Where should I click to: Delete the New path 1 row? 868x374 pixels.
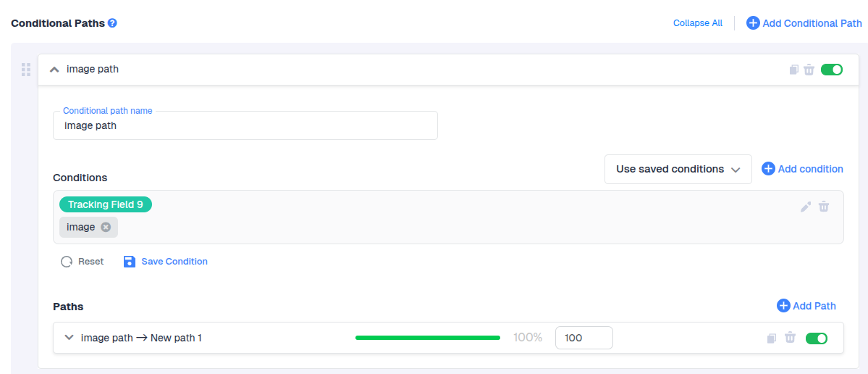coord(791,338)
